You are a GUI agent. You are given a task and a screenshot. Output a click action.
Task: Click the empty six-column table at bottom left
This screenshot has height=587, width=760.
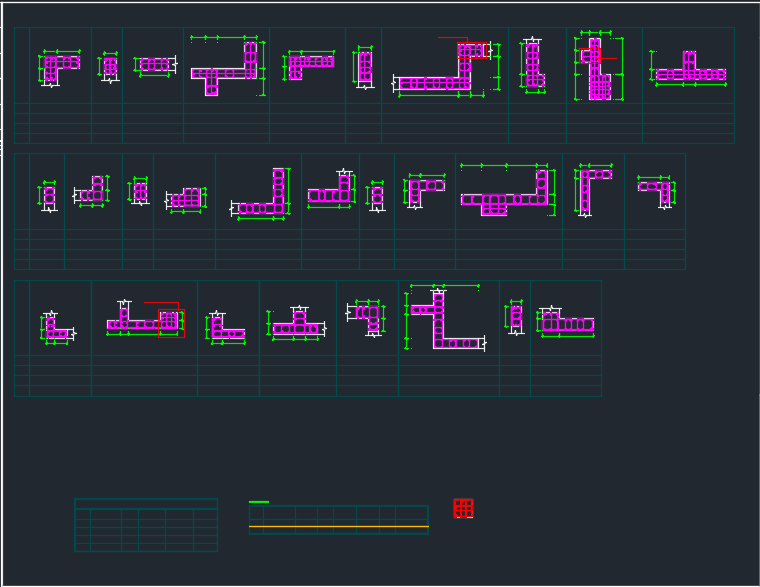coord(146,525)
